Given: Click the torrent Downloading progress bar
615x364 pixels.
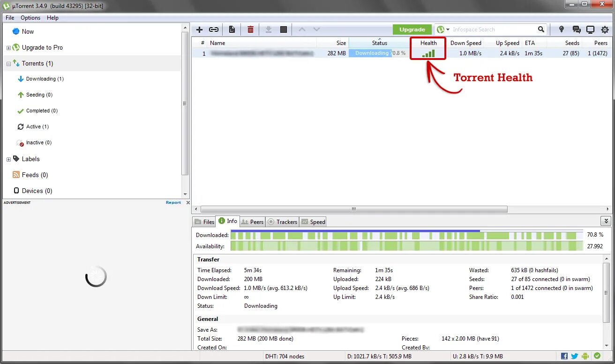Looking at the screenshot, I should pyautogui.click(x=379, y=53).
